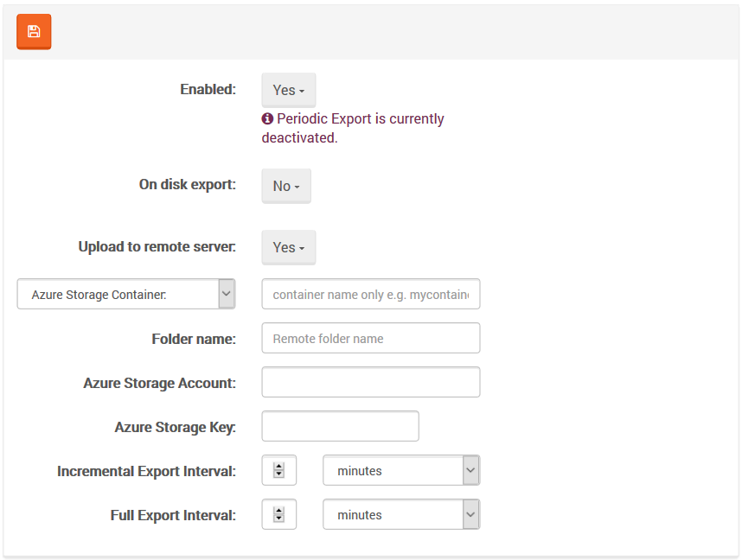Click the Full Export Interval spinner
Image resolution: width=742 pixels, height=560 pixels.
coord(279,514)
